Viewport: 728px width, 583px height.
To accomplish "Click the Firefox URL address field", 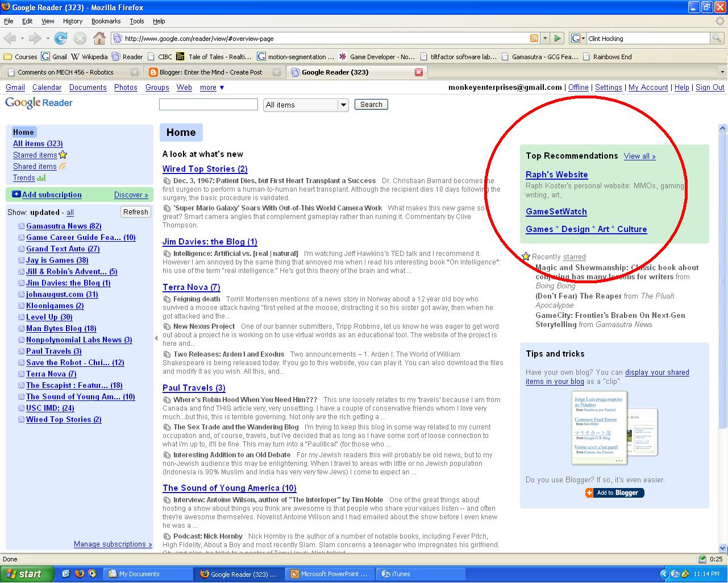I will (326, 38).
